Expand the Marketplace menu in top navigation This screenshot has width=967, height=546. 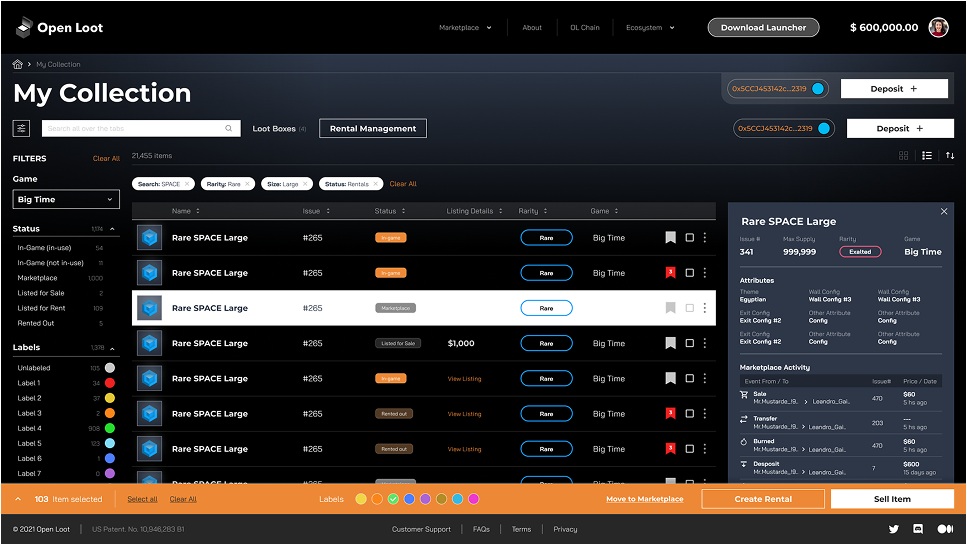tap(465, 28)
